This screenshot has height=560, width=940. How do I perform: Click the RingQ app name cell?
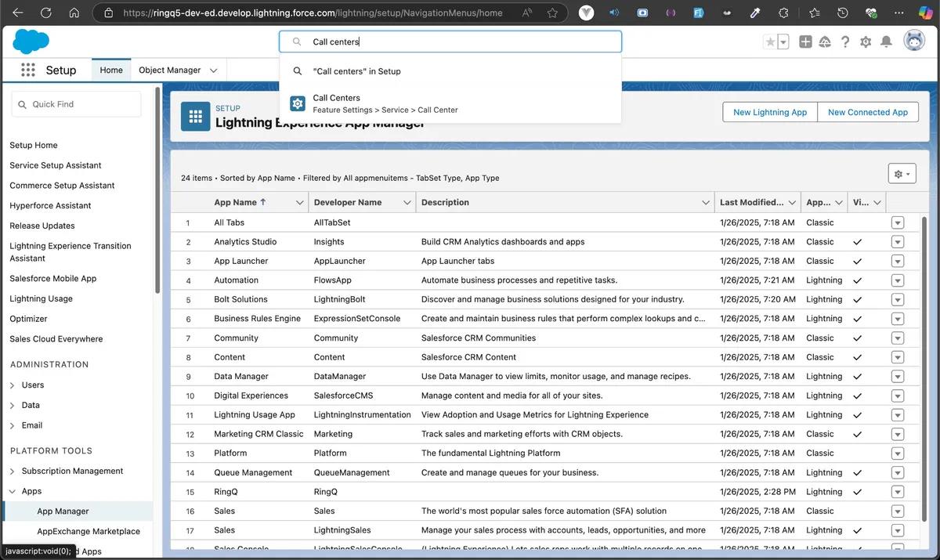coord(227,492)
